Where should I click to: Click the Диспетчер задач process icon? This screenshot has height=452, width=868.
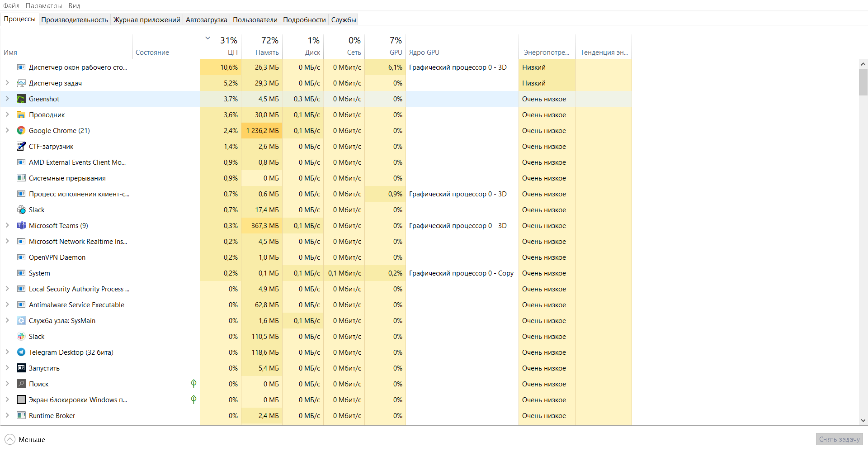point(21,83)
